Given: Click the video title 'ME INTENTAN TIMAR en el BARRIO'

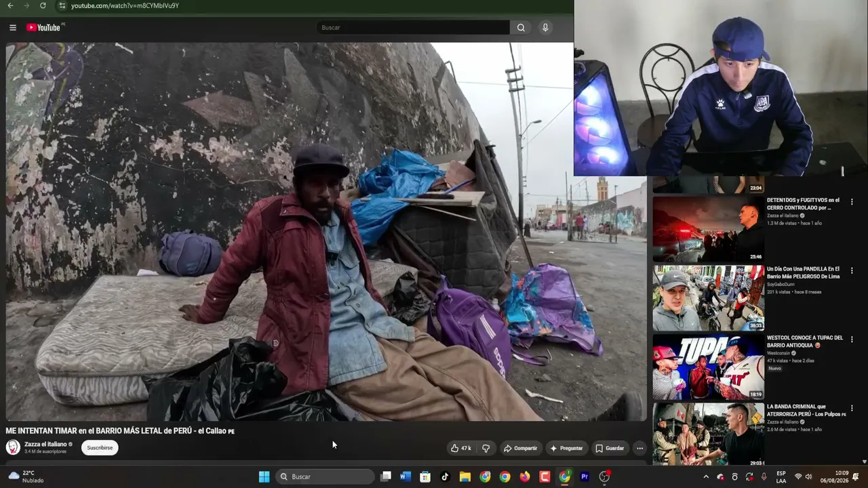Looking at the screenshot, I should click(x=120, y=430).
